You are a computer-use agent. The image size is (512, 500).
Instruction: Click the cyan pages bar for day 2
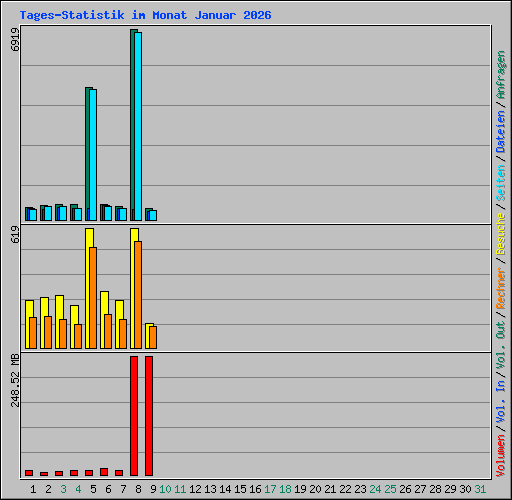[48, 213]
